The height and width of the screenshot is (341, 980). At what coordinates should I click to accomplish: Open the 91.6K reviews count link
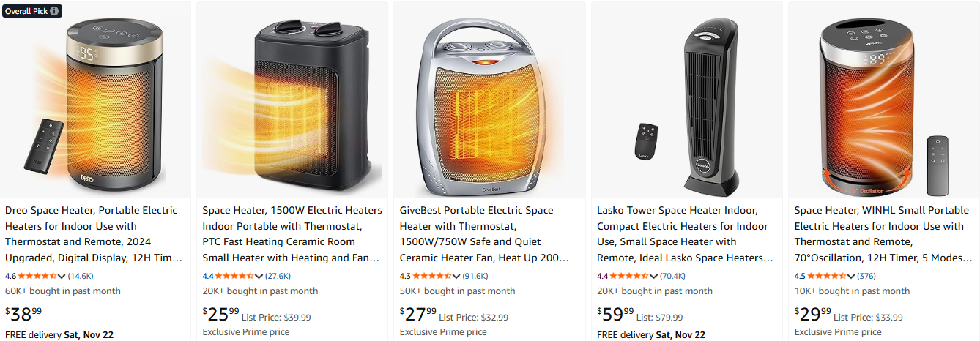475,277
